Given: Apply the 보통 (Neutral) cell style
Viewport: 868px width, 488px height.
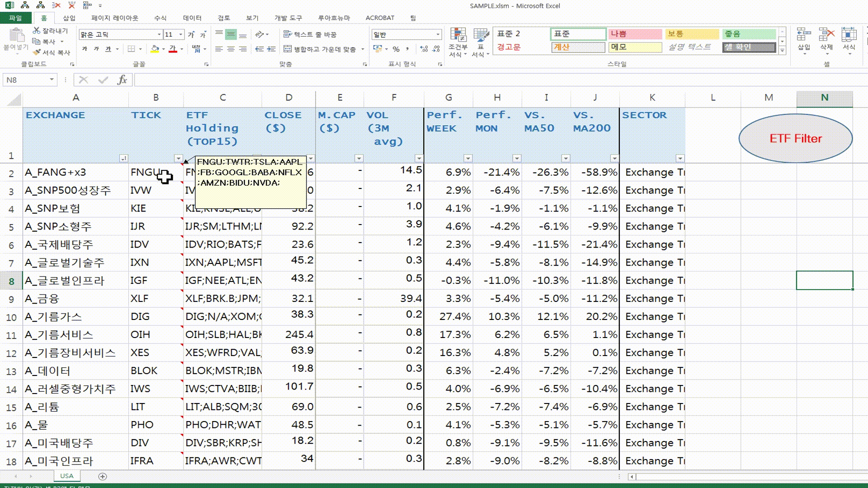Looking at the screenshot, I should 692,34.
